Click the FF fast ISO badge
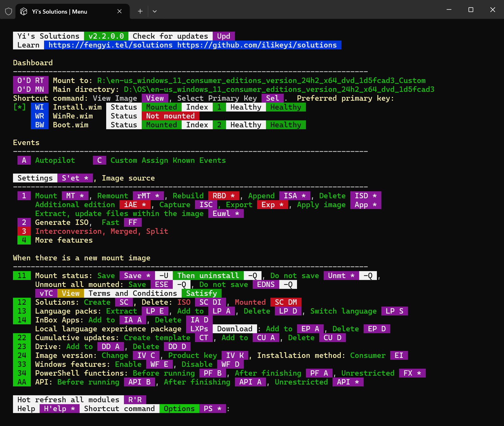This screenshot has width=504, height=426. coord(133,222)
